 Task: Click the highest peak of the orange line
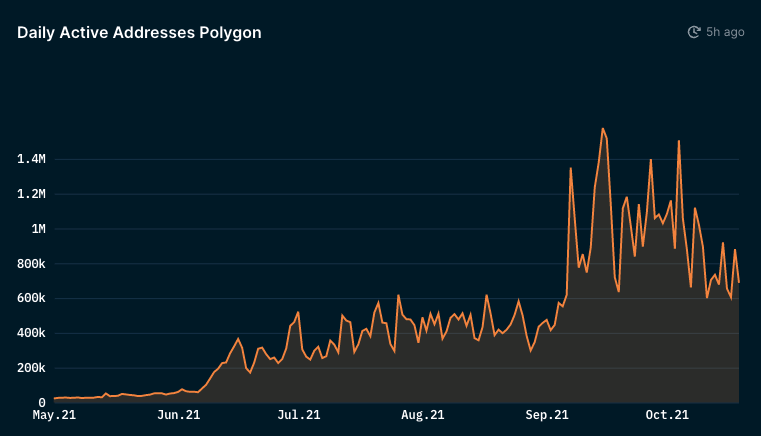click(603, 129)
